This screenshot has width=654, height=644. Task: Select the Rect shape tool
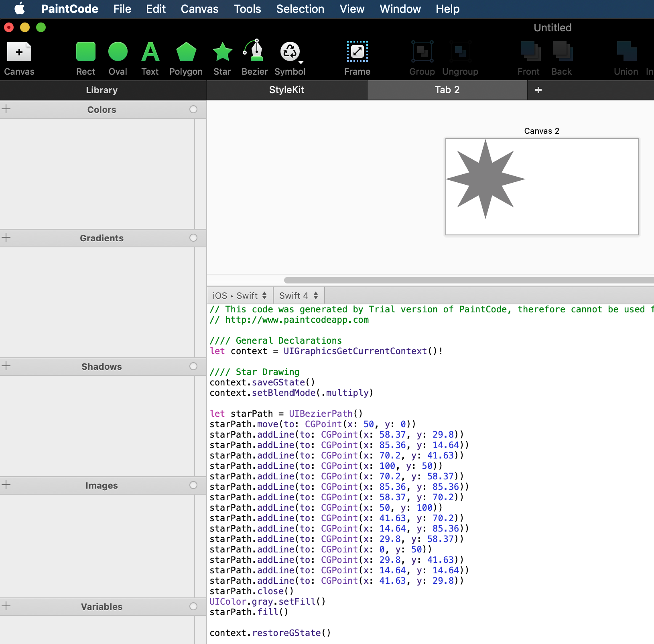[x=86, y=59]
